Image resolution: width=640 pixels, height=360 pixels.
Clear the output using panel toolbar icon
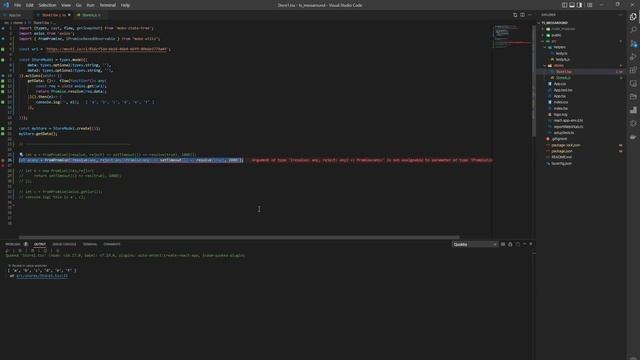click(x=503, y=244)
